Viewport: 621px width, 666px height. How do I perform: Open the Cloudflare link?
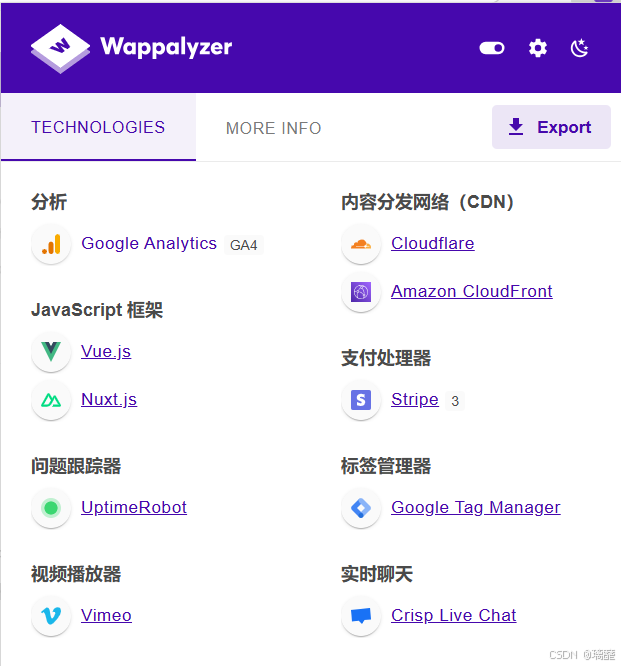433,243
